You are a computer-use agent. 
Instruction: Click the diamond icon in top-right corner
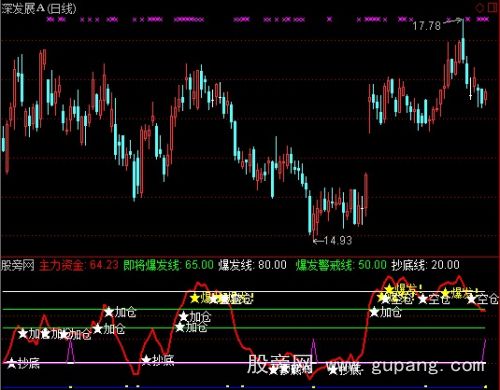[480, 8]
